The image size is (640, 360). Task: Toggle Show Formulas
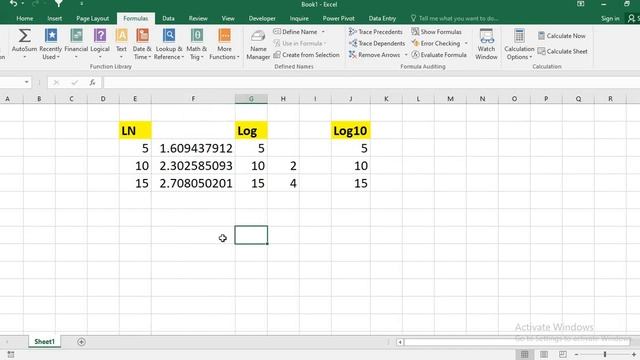pyautogui.click(x=436, y=32)
